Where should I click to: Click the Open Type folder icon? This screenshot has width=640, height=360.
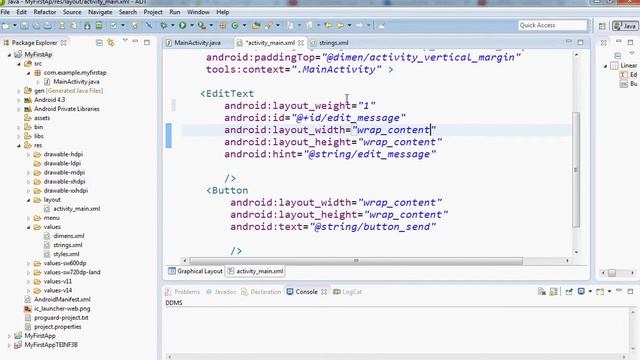point(256,26)
